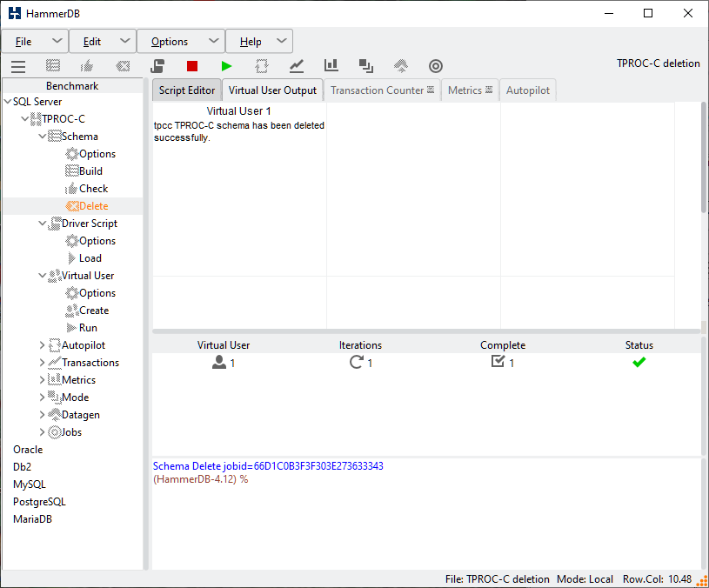Click the Iterations circular arrow icon

(357, 362)
